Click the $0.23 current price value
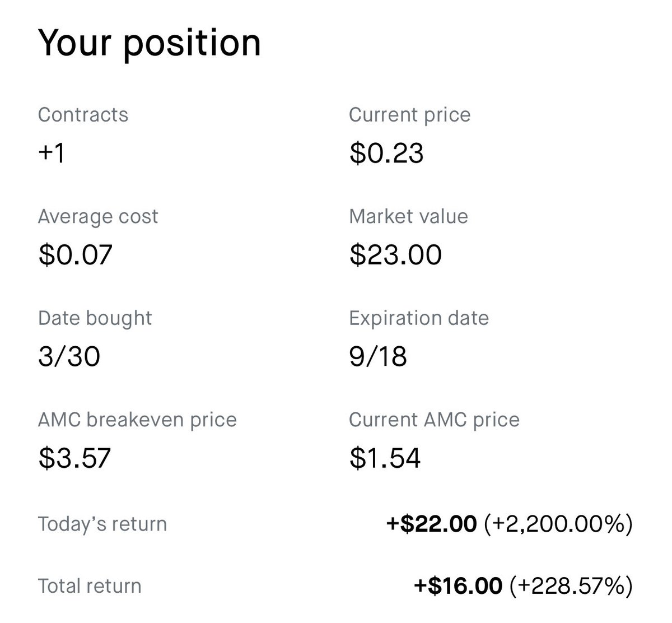This screenshot has height=623, width=672. [386, 153]
